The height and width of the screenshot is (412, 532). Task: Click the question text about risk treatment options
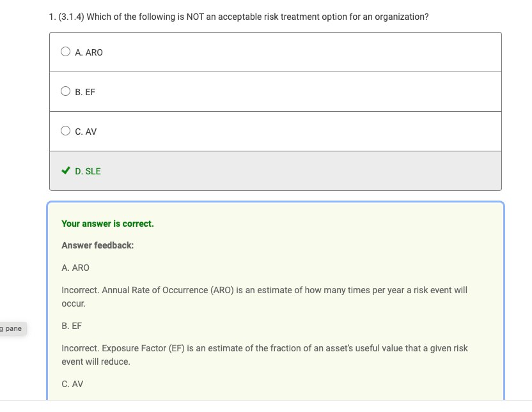pos(256,17)
